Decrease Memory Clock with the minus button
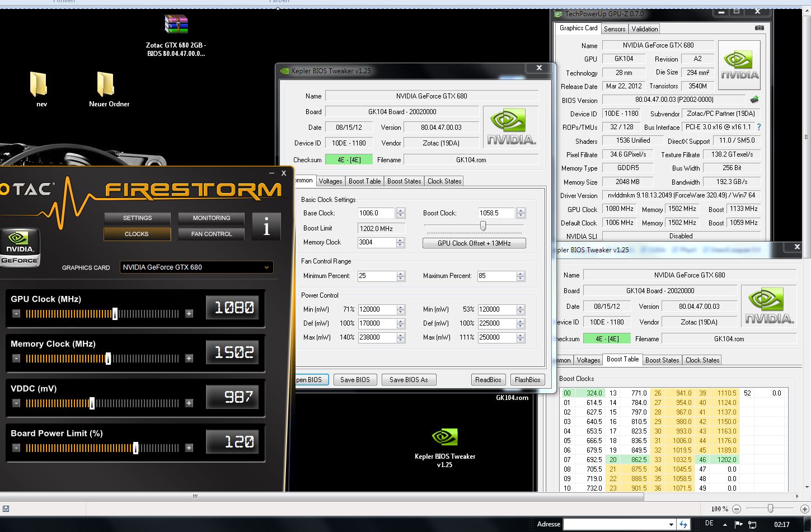The width and height of the screenshot is (811, 532). click(x=16, y=358)
